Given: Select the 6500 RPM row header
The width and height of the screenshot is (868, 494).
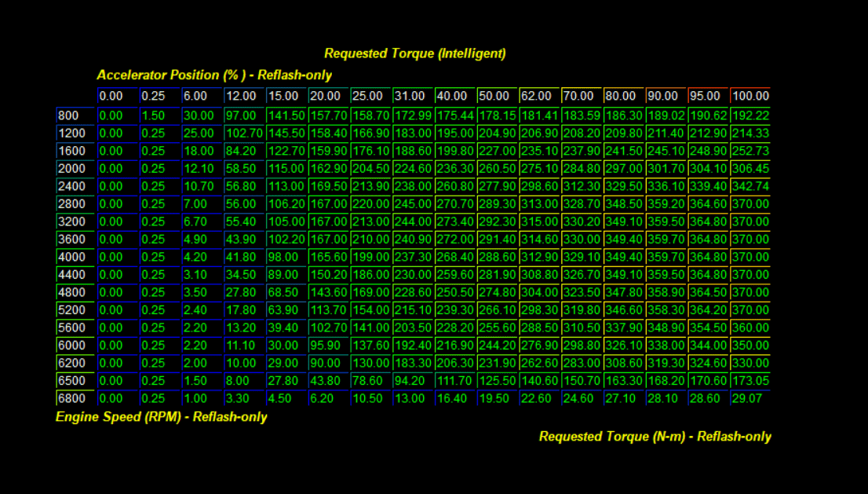Looking at the screenshot, I should click(75, 381).
